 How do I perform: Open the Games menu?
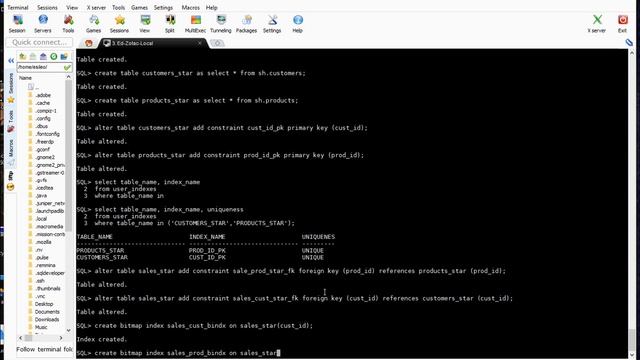[x=139, y=7]
